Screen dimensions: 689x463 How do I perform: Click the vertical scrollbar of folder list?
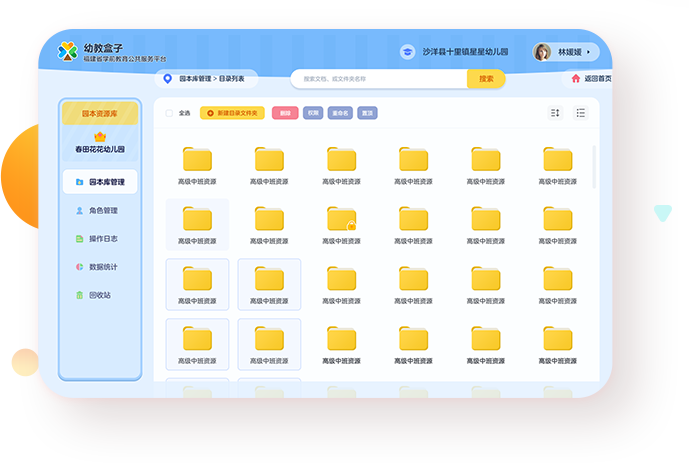(595, 166)
